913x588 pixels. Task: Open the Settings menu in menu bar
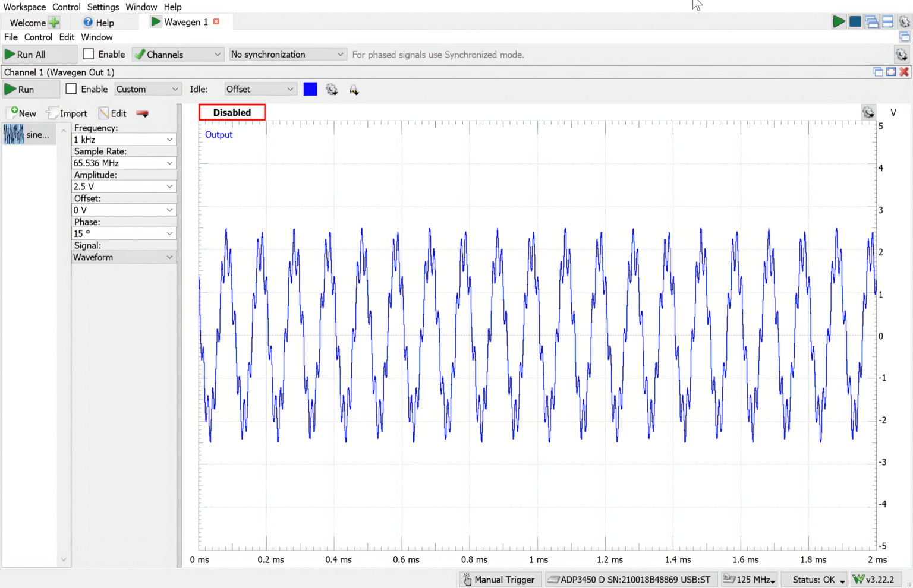point(103,7)
